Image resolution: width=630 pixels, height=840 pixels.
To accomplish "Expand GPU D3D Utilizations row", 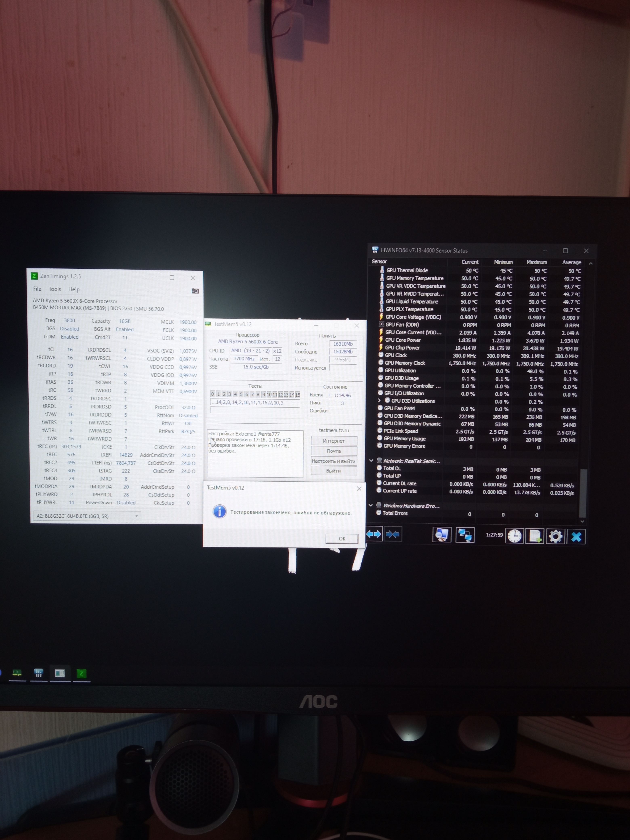I will click(x=379, y=400).
